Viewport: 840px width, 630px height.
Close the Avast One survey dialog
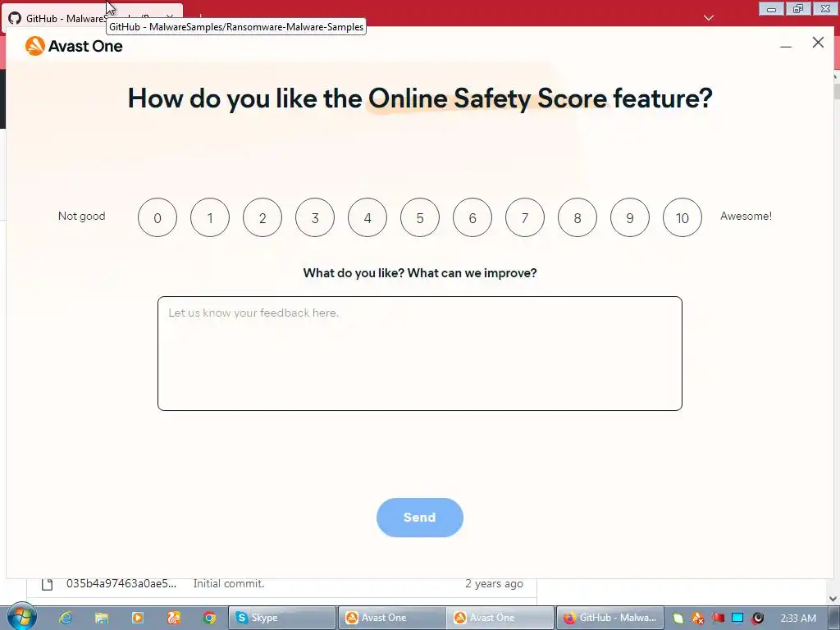818,43
